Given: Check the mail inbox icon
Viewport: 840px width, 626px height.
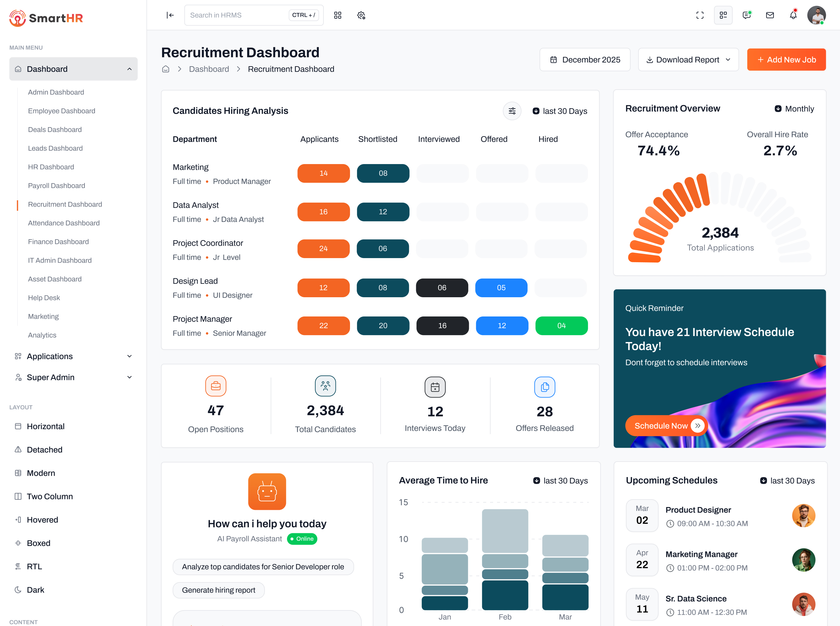Looking at the screenshot, I should point(770,15).
